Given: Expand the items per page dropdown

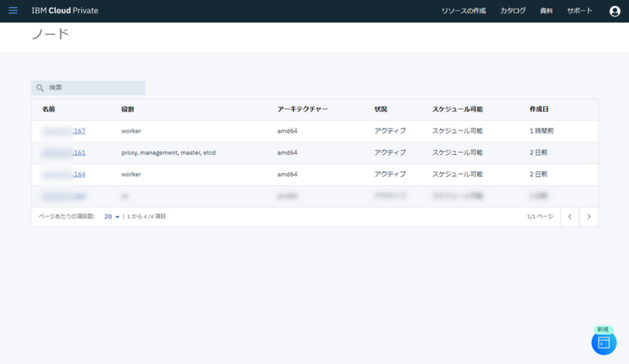Looking at the screenshot, I should coord(112,217).
